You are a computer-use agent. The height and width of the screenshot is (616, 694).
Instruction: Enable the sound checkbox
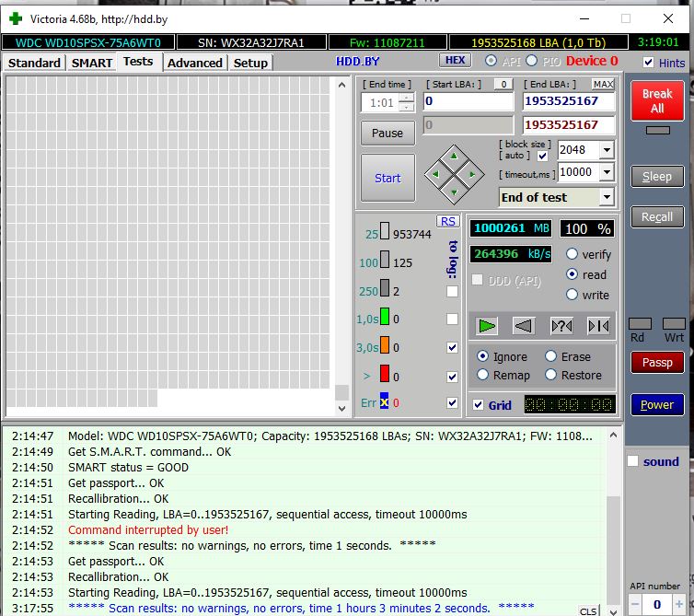coord(633,461)
